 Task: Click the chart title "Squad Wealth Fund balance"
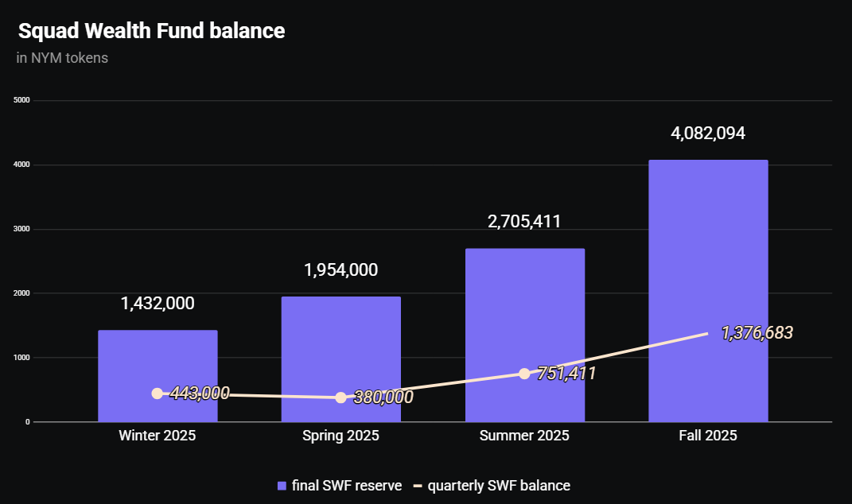[151, 31]
